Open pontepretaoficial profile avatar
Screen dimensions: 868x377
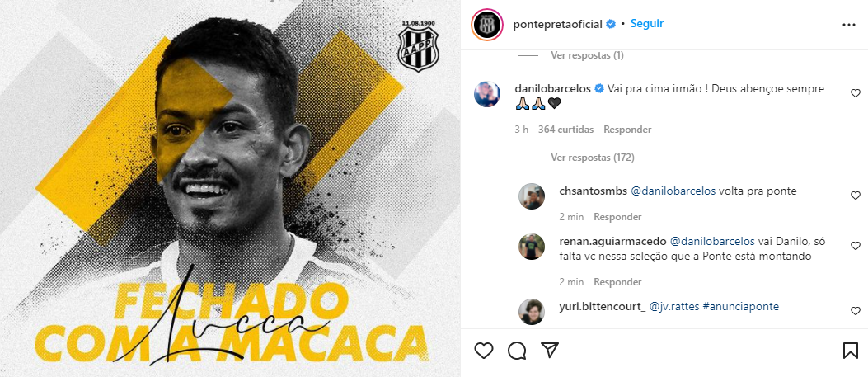[487, 25]
